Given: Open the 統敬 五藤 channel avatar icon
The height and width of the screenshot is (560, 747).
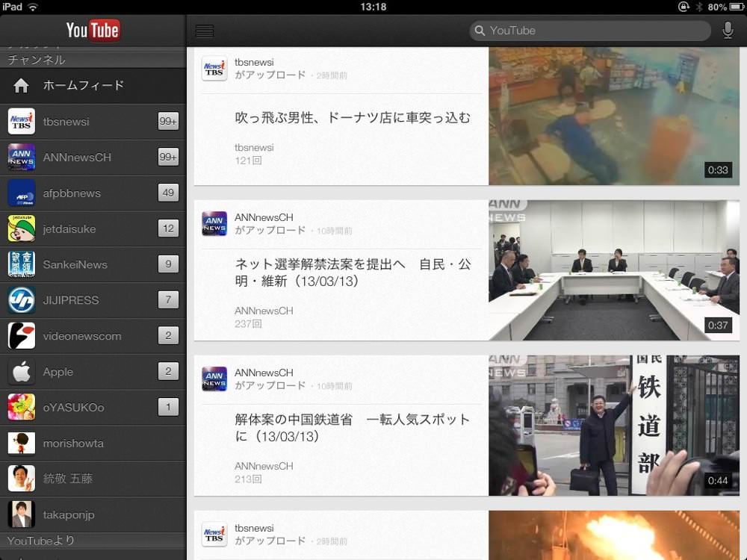Looking at the screenshot, I should pyautogui.click(x=22, y=479).
